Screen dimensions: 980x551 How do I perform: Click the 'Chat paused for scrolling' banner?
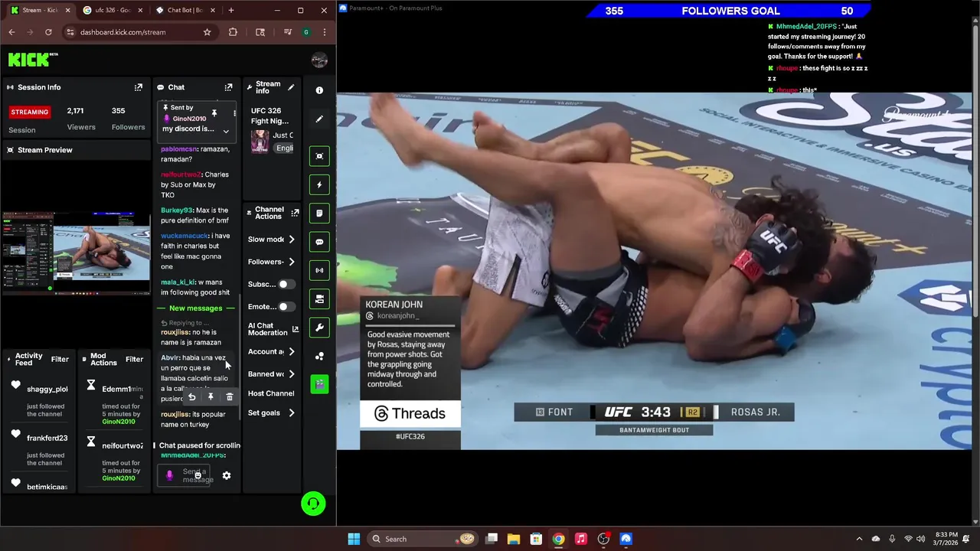[198, 445]
